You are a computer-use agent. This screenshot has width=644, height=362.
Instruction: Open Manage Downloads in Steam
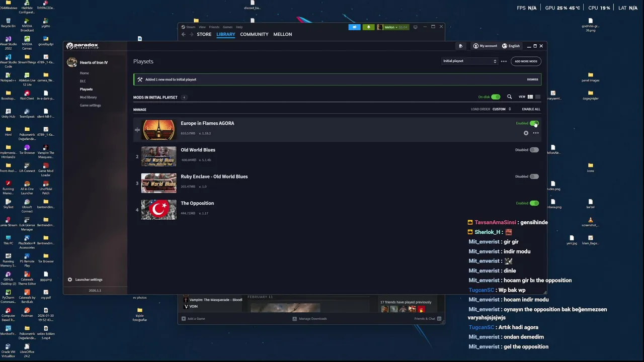(x=309, y=319)
